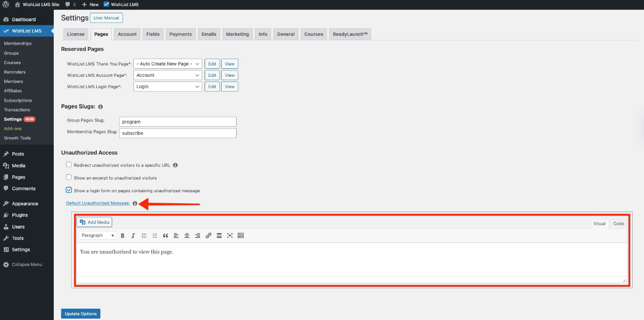The height and width of the screenshot is (320, 644).
Task: Apply italic formatting in the editor toolbar
Action: click(133, 236)
